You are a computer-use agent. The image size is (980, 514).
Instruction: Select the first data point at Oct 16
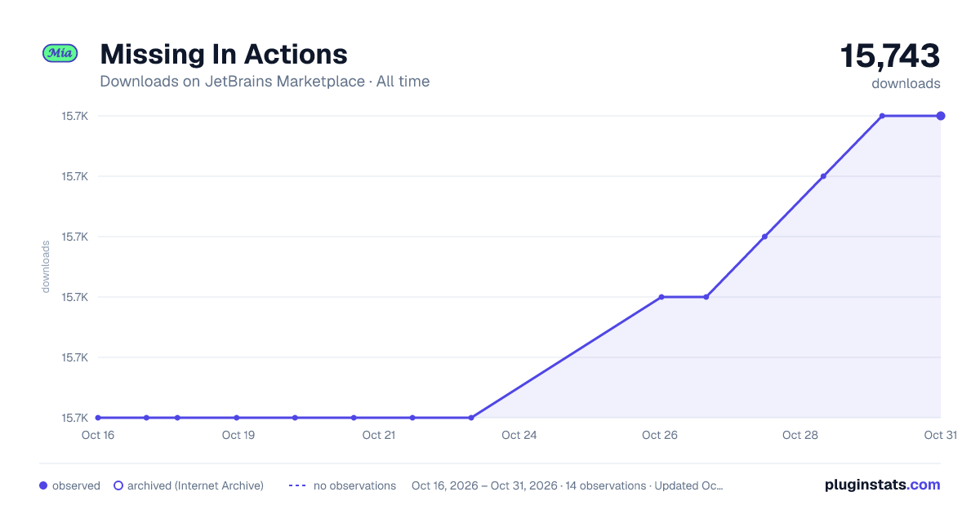coord(98,418)
